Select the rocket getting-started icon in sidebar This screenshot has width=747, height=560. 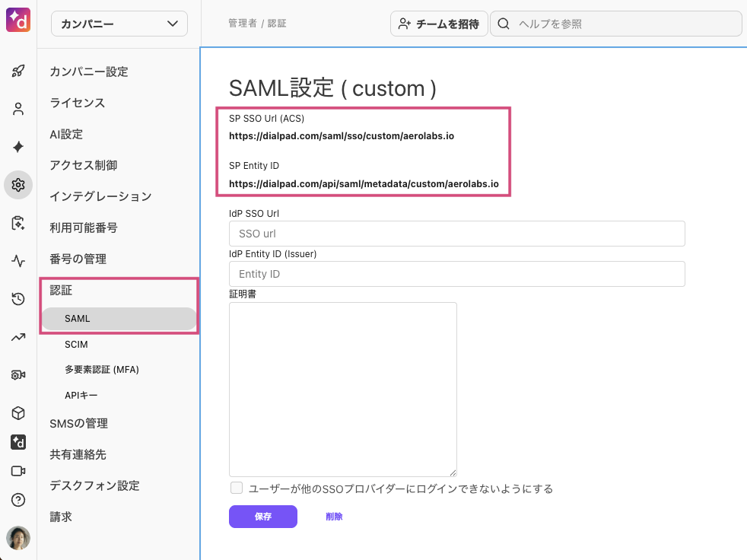click(x=18, y=71)
